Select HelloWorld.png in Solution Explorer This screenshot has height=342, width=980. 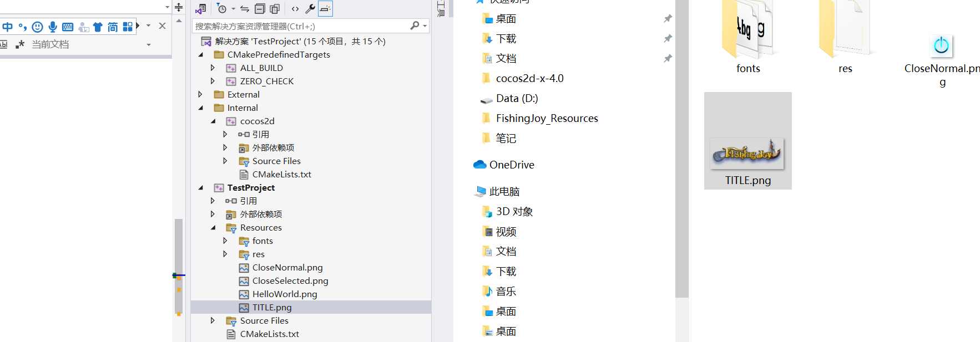click(x=285, y=294)
